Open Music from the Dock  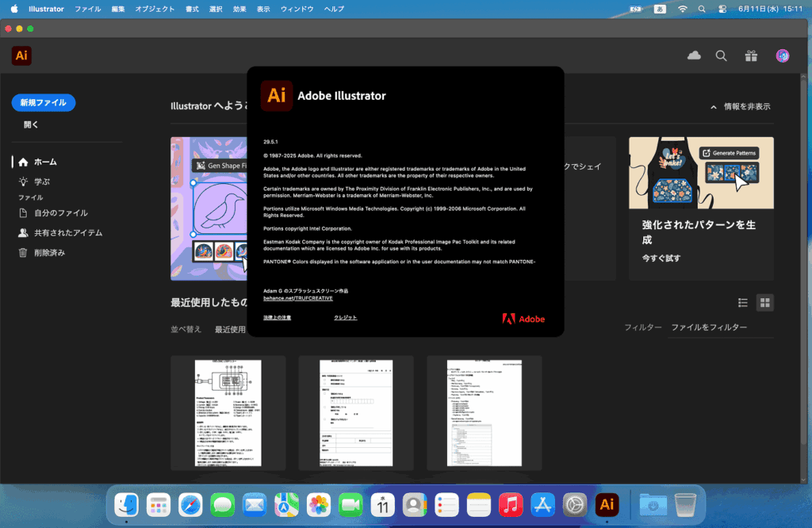tap(511, 505)
